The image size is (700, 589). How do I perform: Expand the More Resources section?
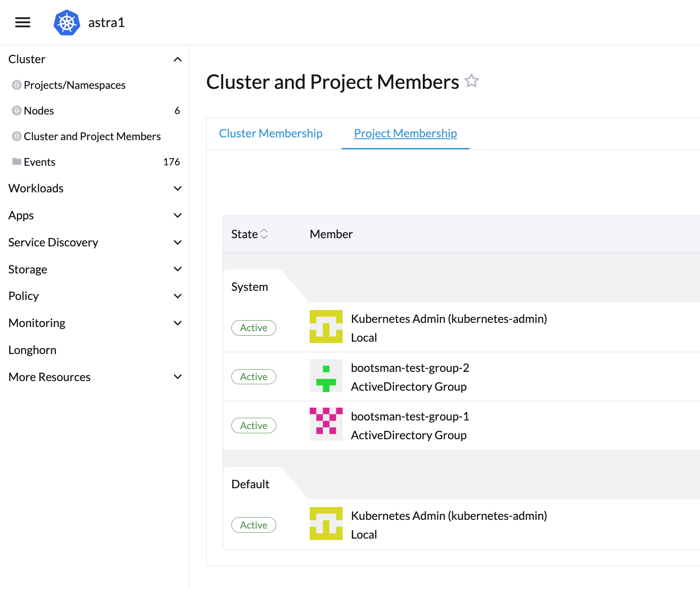pos(178,377)
